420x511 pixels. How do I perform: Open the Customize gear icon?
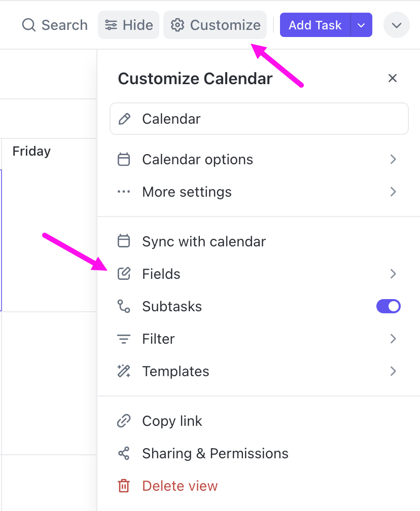click(178, 24)
